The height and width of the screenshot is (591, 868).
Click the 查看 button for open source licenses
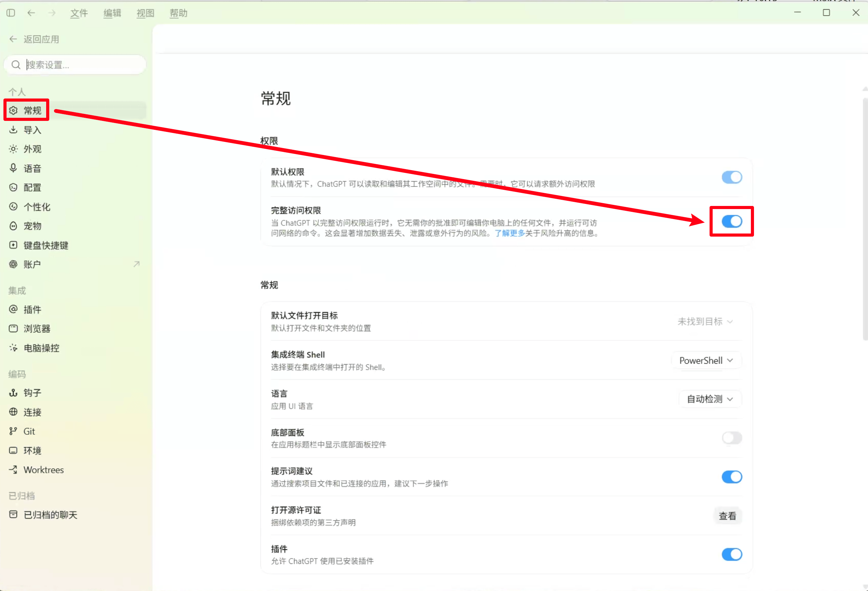[727, 516]
